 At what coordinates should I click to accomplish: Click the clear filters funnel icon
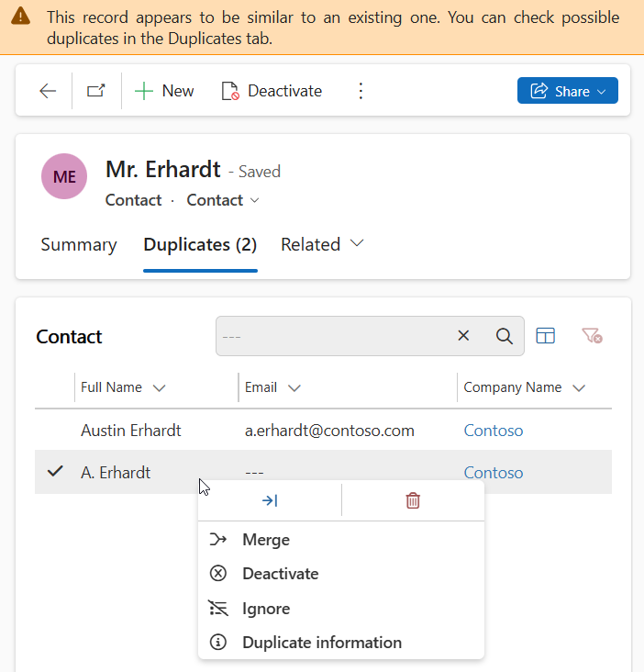592,336
